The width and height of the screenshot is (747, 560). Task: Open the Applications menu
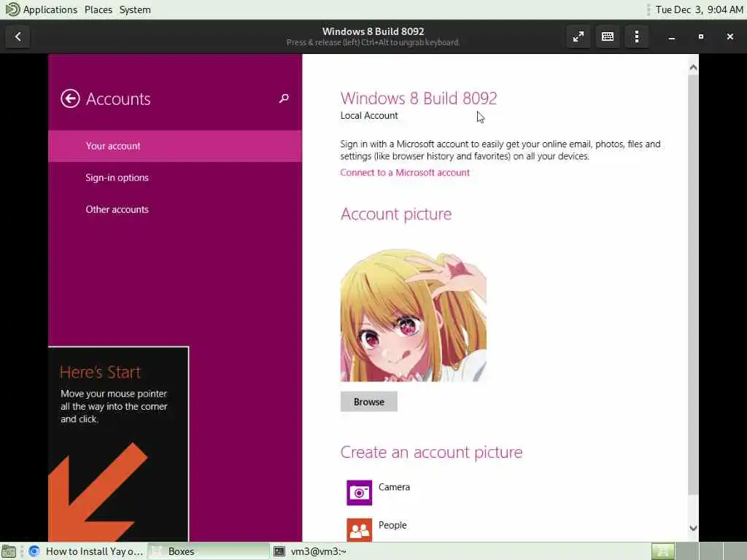coord(50,9)
